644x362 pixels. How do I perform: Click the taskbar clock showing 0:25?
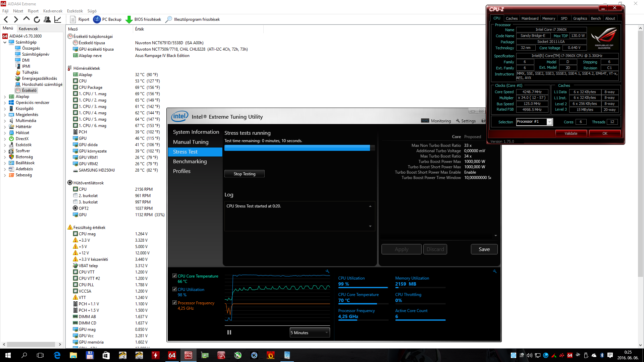point(628,352)
